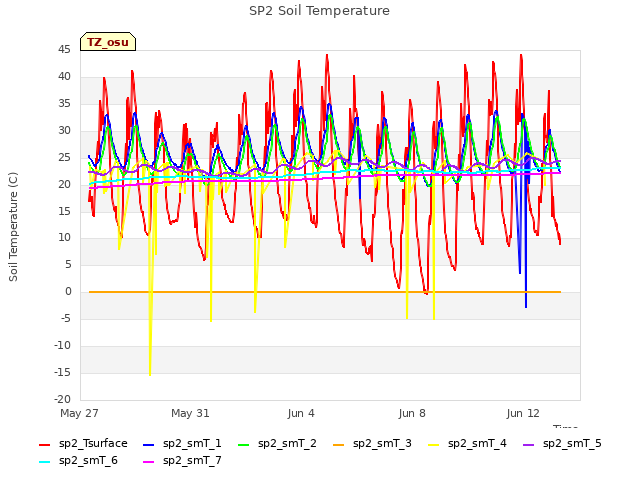Click the May 31 x-axis tick label
Screen dimensions: 640x480
[x=190, y=413]
